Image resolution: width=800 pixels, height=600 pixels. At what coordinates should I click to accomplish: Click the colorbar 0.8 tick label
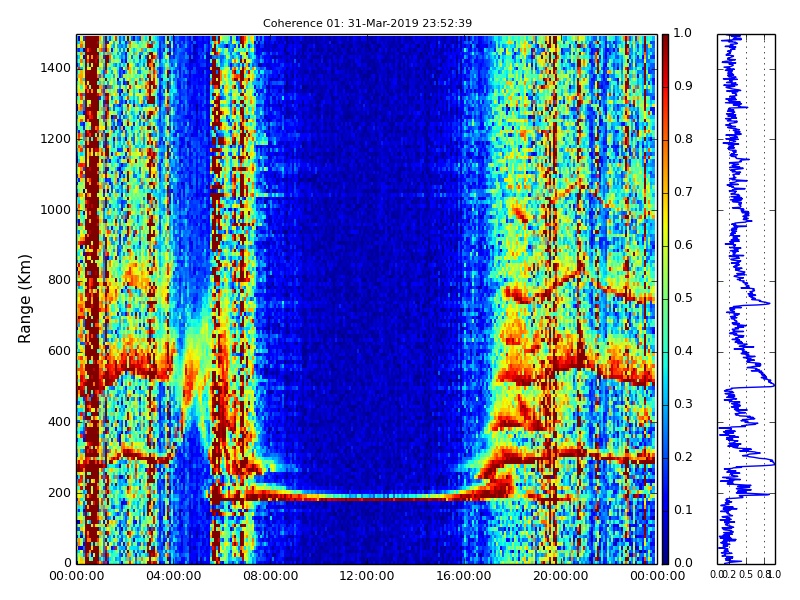[x=683, y=139]
